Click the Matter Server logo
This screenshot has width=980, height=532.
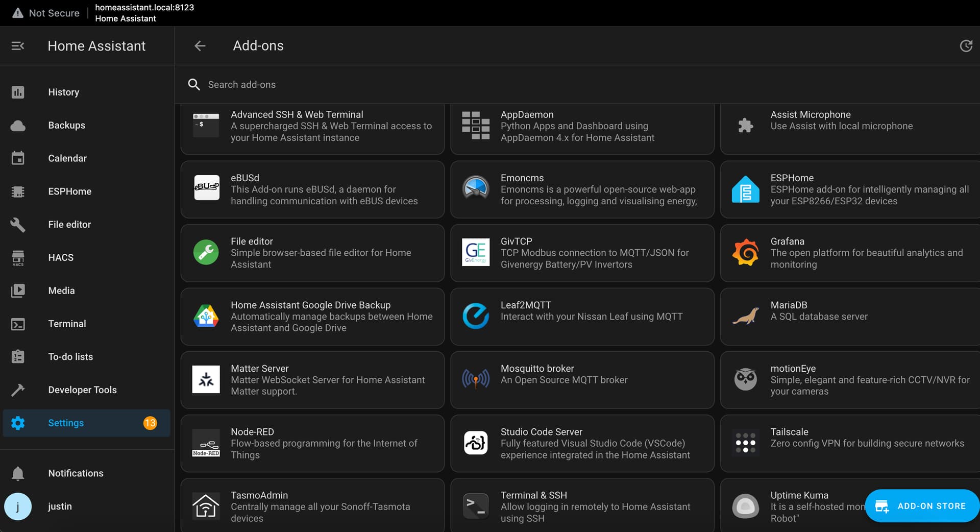coord(206,379)
